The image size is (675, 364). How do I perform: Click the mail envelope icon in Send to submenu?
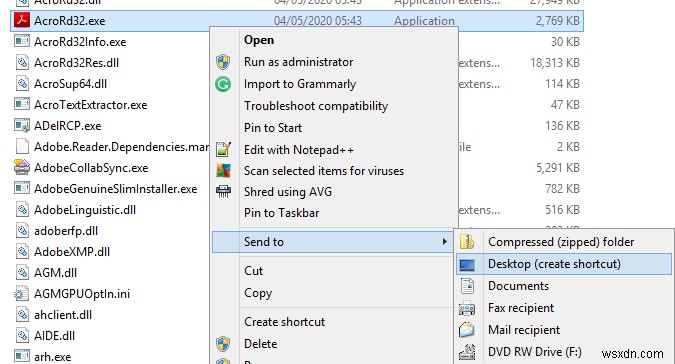(x=467, y=330)
